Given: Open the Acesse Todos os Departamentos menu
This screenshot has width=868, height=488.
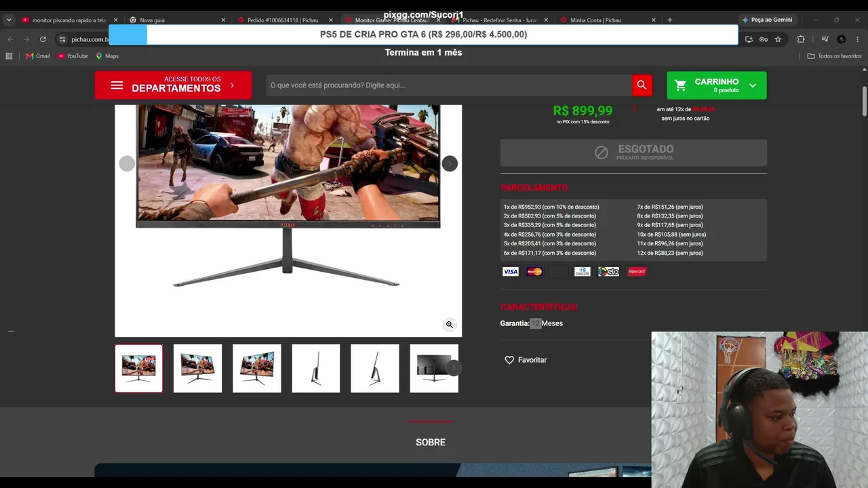Looking at the screenshot, I should click(x=173, y=85).
